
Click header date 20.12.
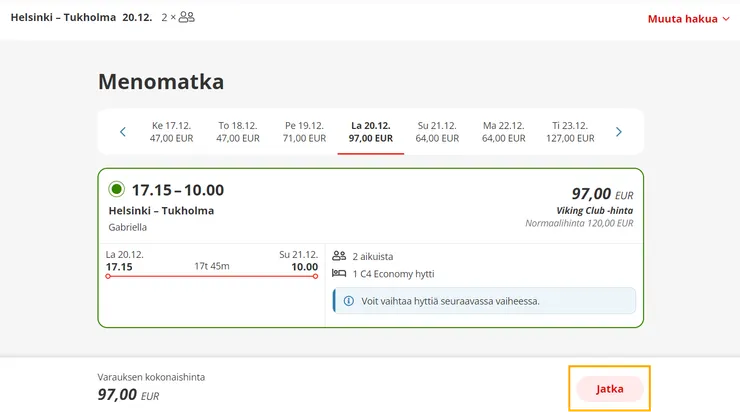click(x=137, y=17)
